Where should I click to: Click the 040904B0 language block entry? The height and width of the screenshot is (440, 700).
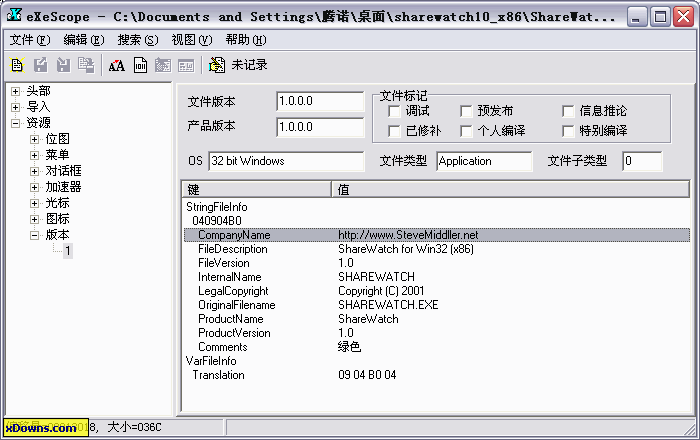click(x=217, y=221)
